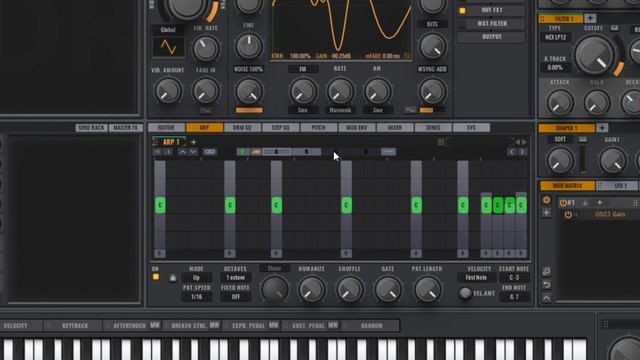Open the filter TYPE dropdown showing NEX LP12
This screenshot has height=360, width=640.
pos(556,37)
